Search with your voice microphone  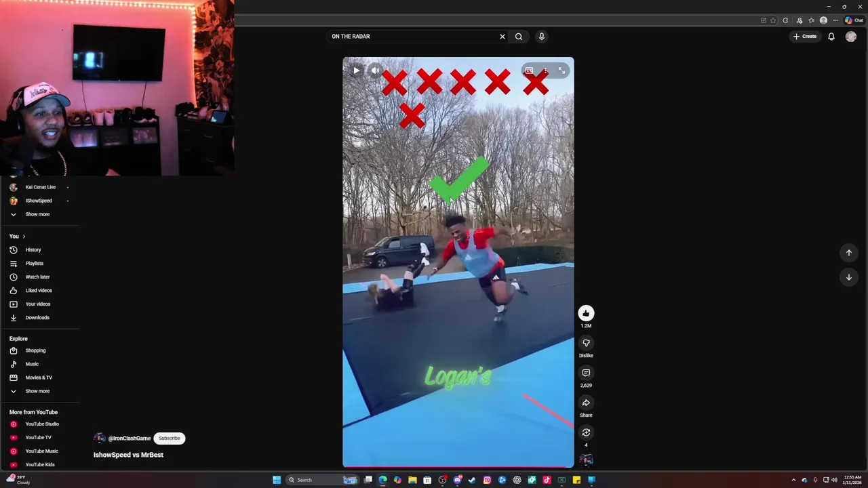541,37
